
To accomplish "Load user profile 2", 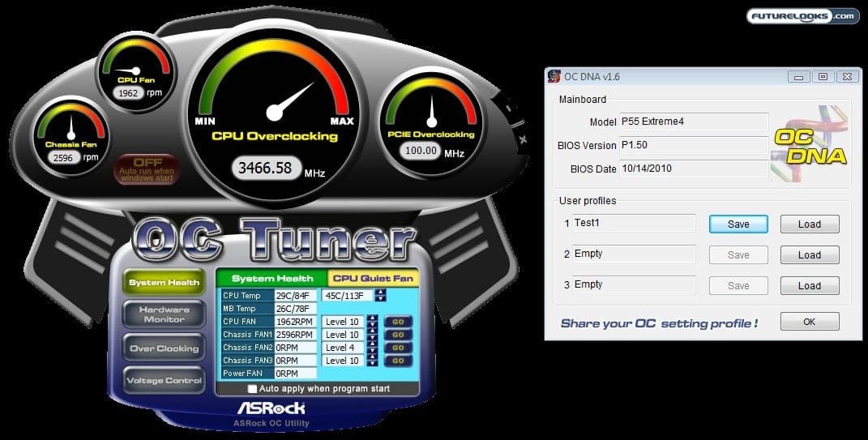I will point(809,255).
